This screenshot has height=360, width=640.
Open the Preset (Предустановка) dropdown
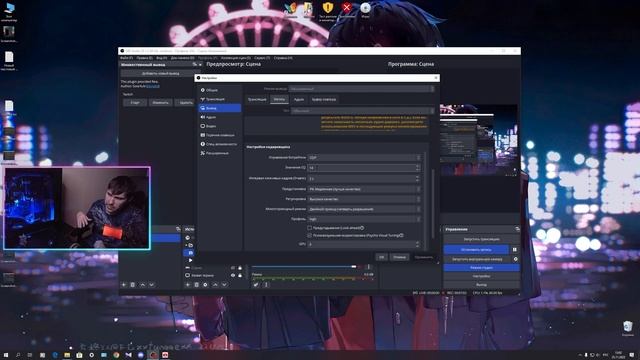[364, 189]
